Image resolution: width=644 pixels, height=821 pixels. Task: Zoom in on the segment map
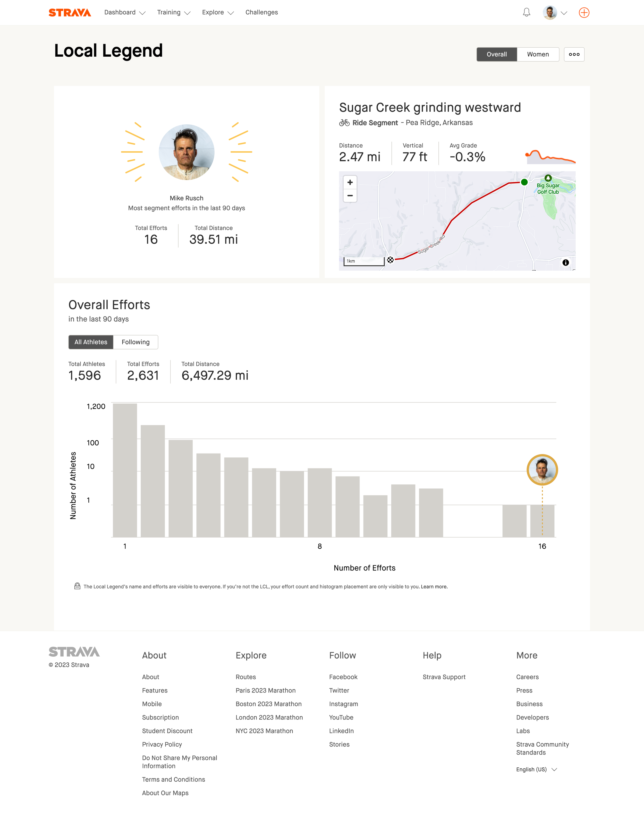click(x=350, y=182)
